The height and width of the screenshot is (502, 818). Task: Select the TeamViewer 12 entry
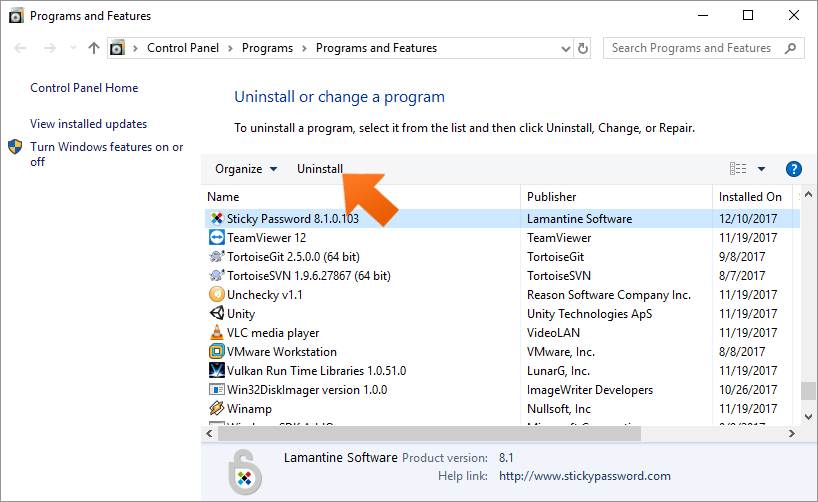[266, 238]
